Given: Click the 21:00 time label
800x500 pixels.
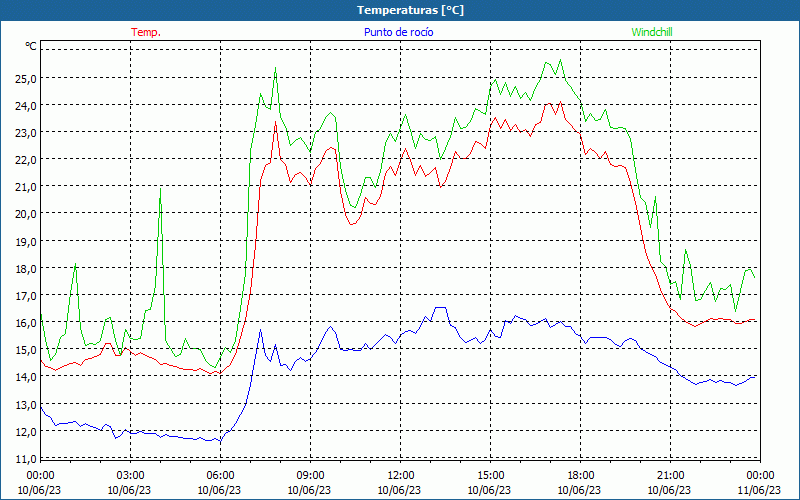Looking at the screenshot, I should 670,475.
